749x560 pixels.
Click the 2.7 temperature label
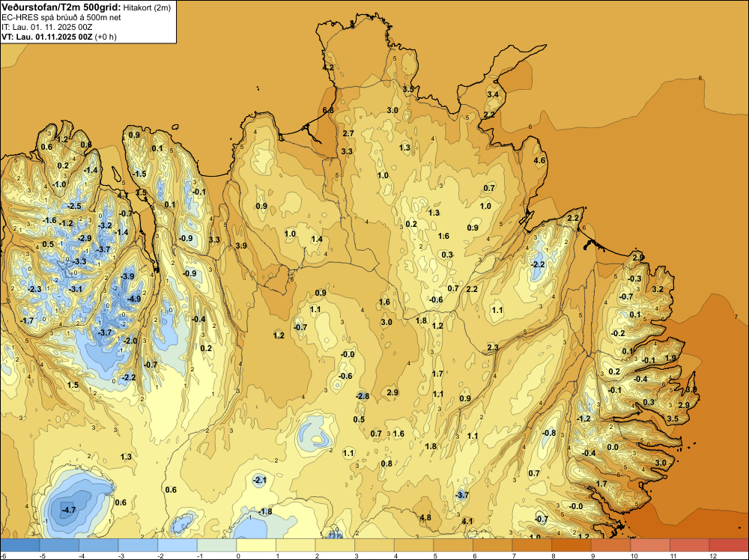[x=348, y=133]
